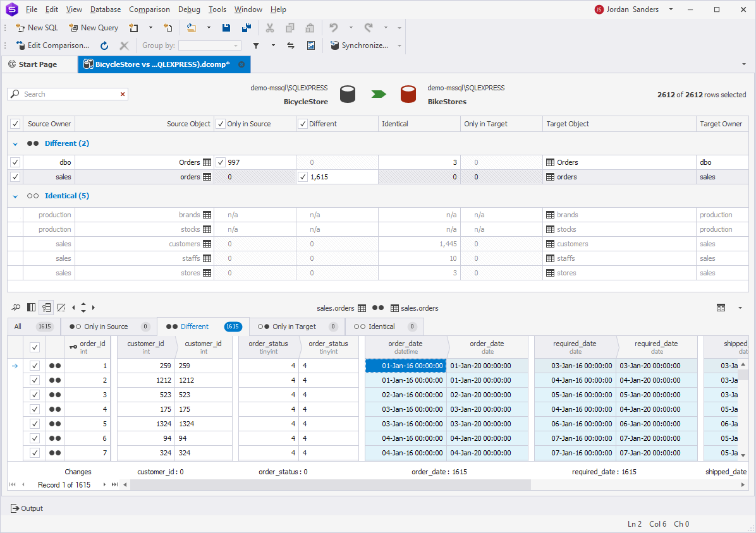Collapse the Identical (5) group
This screenshot has width=756, height=533.
[x=15, y=196]
